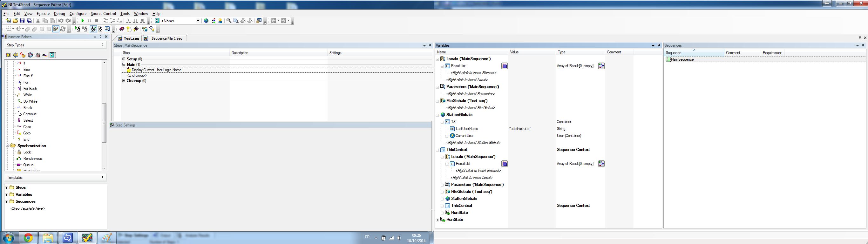Click array bounds button beside Locals ResultList

pyautogui.click(x=505, y=66)
